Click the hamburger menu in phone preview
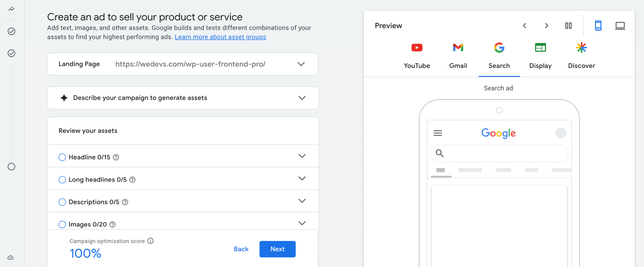Image resolution: width=644 pixels, height=267 pixels. [438, 133]
